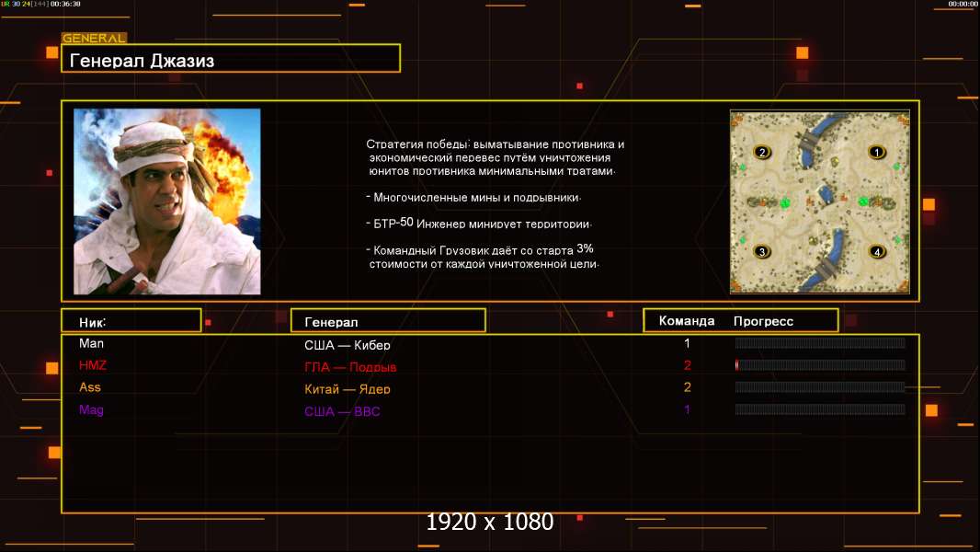Click the 'Командный Грузовик' bonus description
980x552 pixels.
(483, 257)
